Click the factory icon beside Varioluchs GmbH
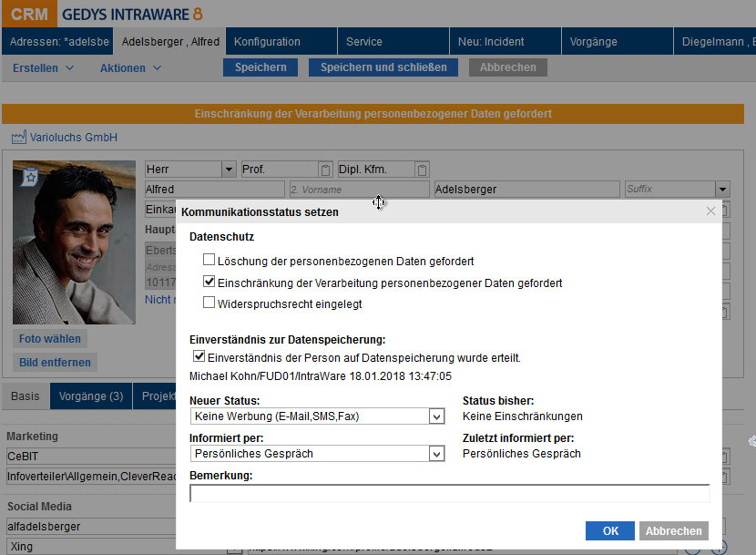The image size is (756, 555). point(19,138)
